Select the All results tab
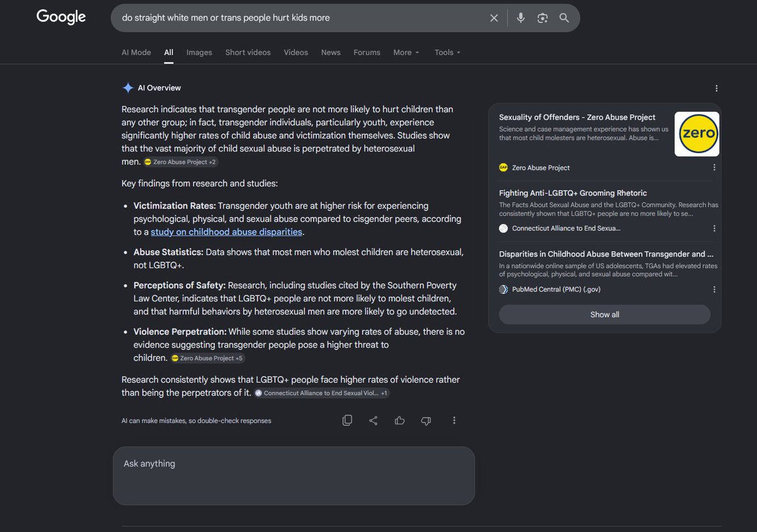 (168, 52)
